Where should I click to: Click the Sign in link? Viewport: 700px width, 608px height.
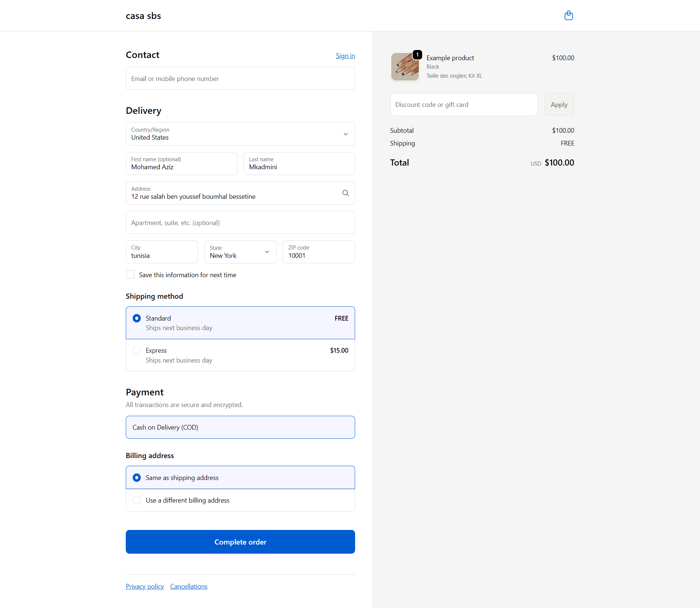(345, 55)
